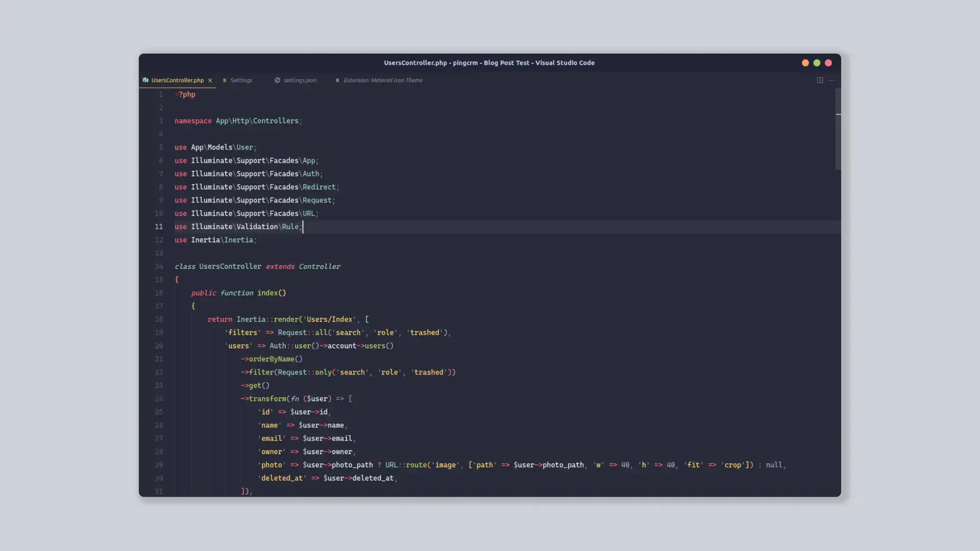The height and width of the screenshot is (551, 980).
Task: Click the 'photo' string on line 29
Action: (x=273, y=465)
